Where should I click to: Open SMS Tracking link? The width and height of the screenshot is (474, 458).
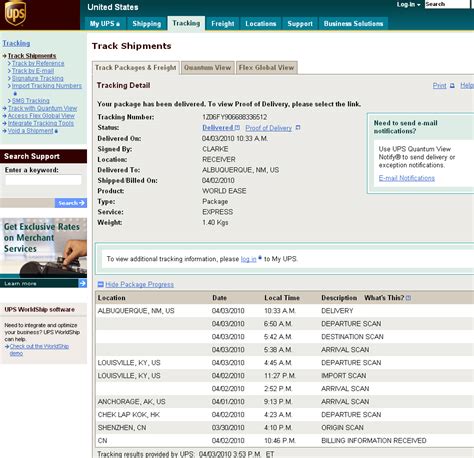pyautogui.click(x=31, y=101)
